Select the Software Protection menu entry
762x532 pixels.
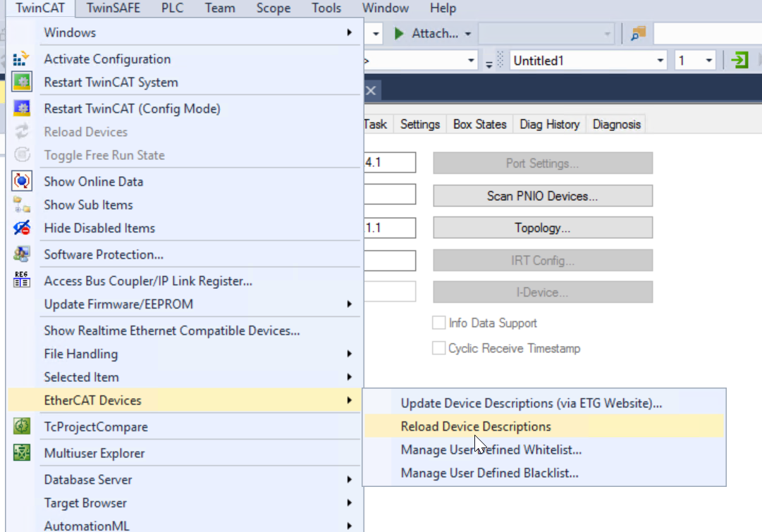(x=185, y=254)
